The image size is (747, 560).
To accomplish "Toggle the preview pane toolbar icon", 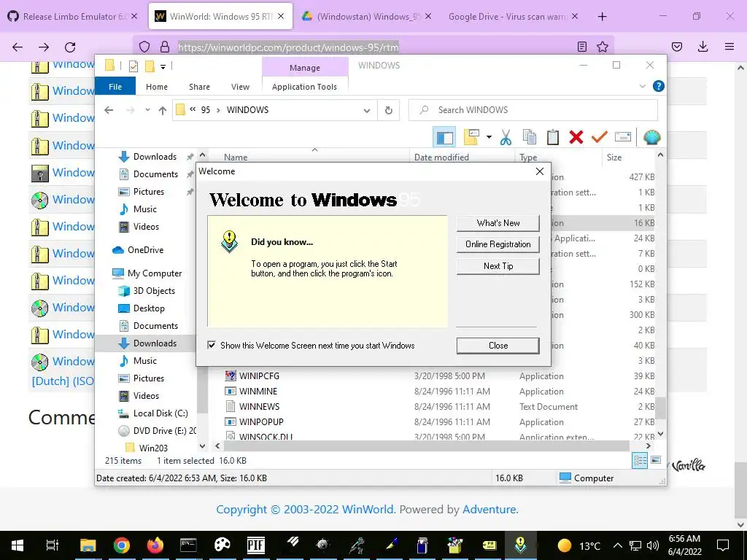I will [x=444, y=138].
